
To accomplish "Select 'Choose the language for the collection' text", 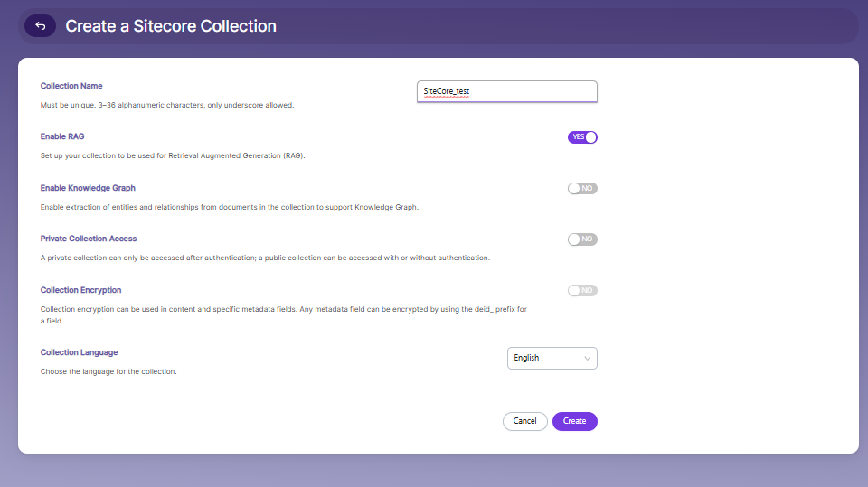I will tap(108, 372).
